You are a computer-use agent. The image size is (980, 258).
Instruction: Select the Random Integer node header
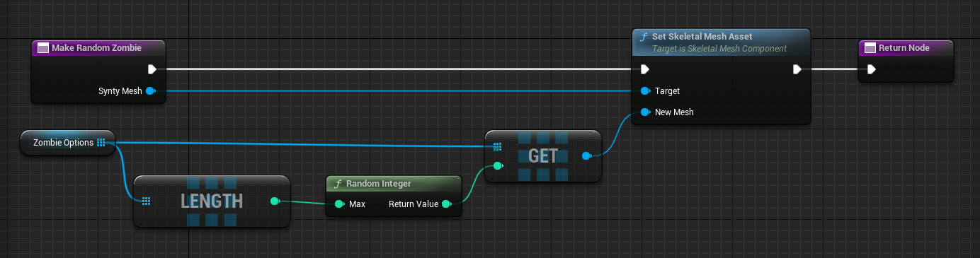tap(394, 184)
